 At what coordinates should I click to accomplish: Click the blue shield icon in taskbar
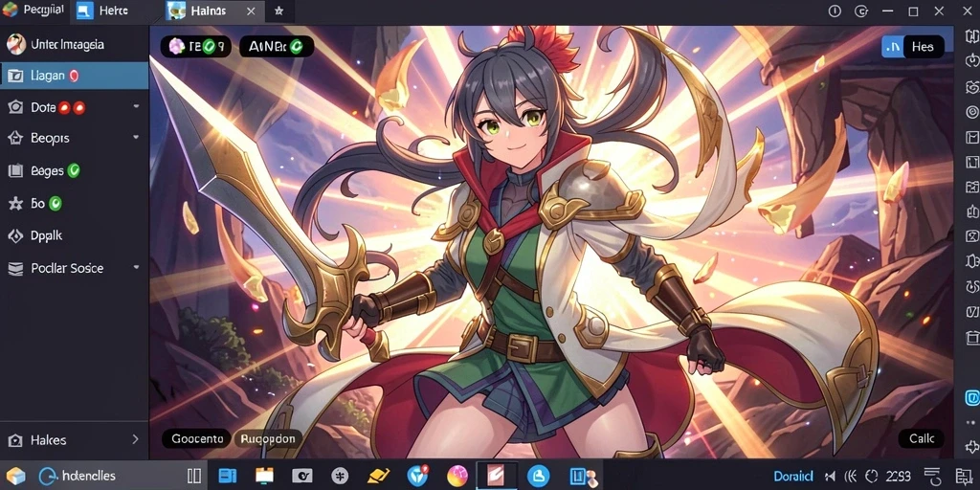click(417, 477)
